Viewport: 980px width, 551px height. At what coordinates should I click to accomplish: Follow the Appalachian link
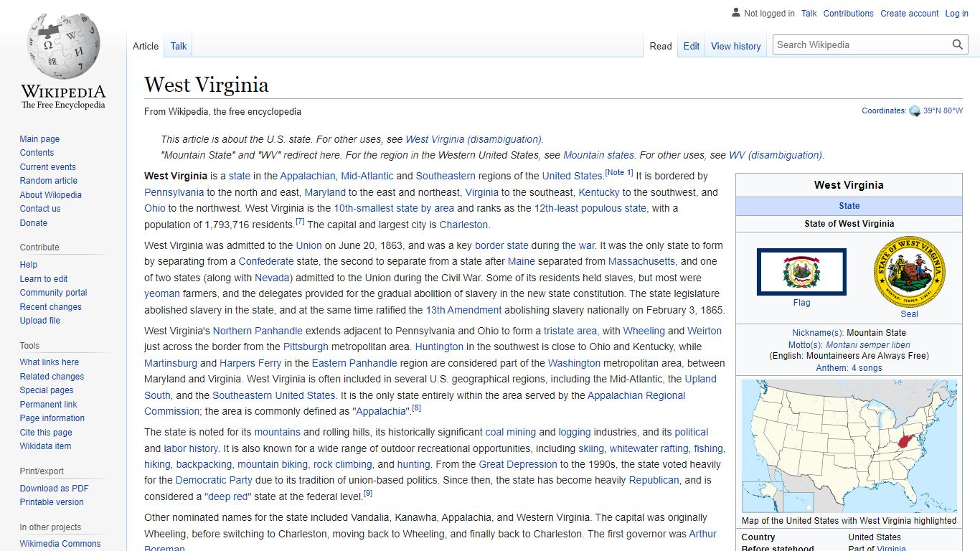(308, 176)
